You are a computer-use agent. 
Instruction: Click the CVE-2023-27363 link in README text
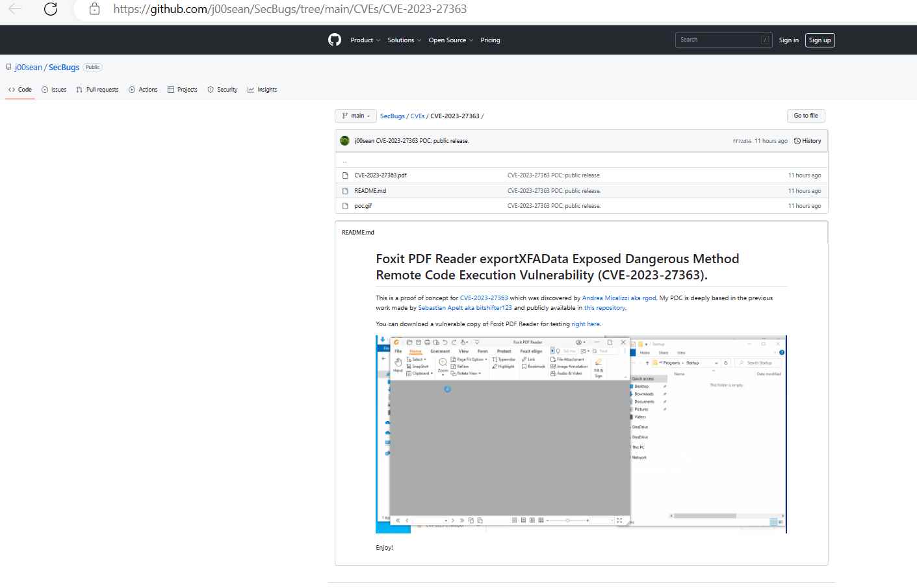coord(484,298)
